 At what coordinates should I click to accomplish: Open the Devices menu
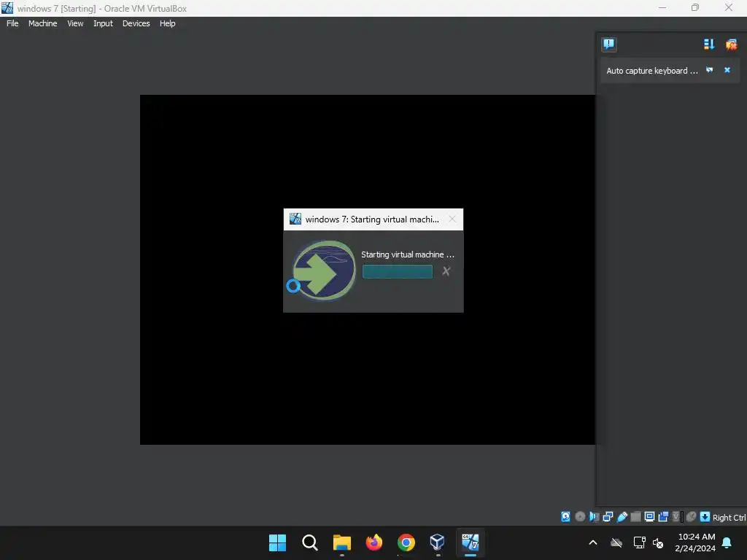click(136, 23)
